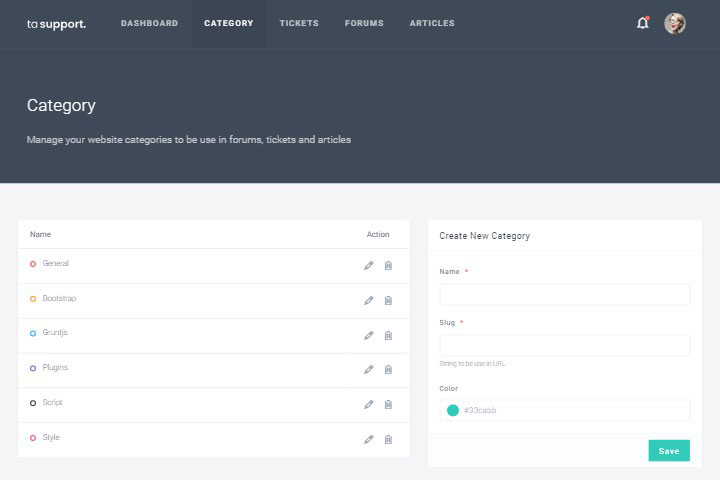Viewport: 720px width, 480px height.
Task: Click the Save button
Action: [668, 451]
